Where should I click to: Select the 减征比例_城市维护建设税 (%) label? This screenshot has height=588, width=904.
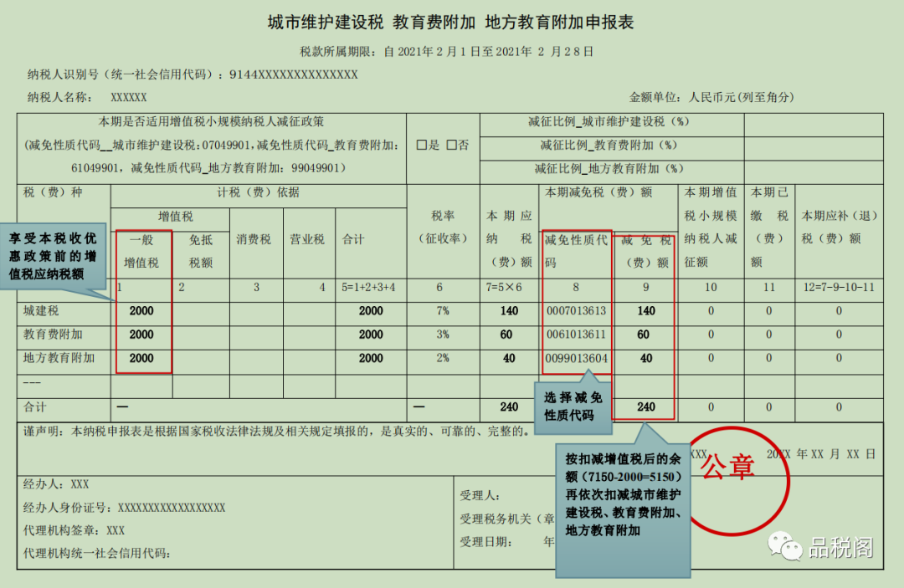(x=609, y=122)
